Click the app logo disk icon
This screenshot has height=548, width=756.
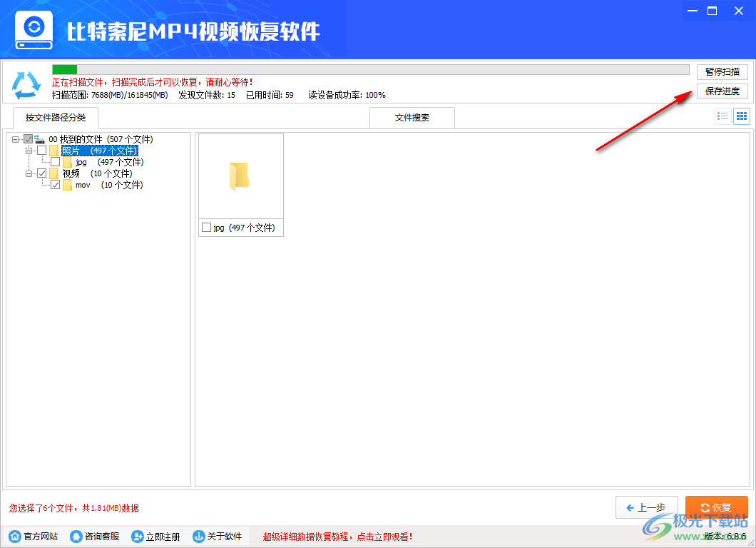tap(34, 30)
